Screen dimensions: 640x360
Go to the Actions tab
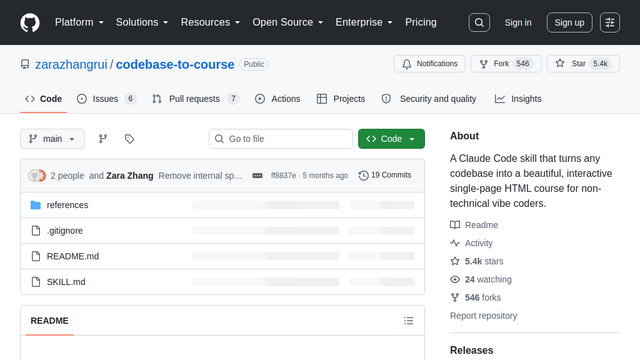(278, 99)
